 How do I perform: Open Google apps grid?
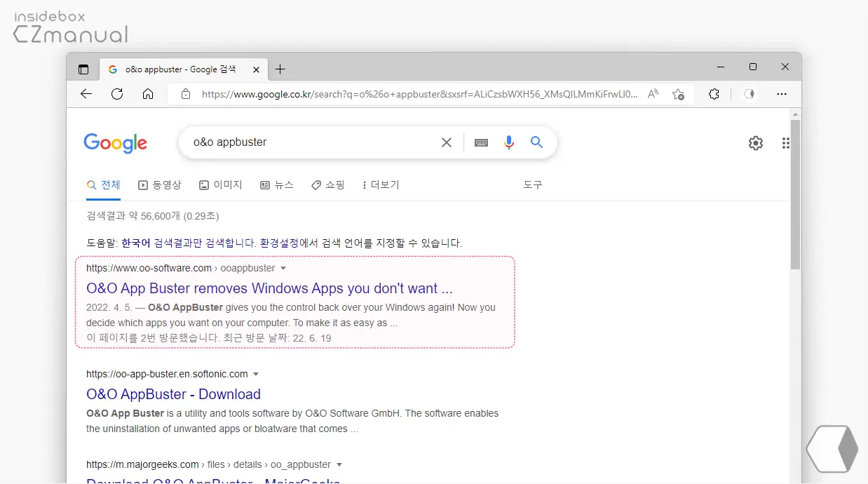point(786,143)
